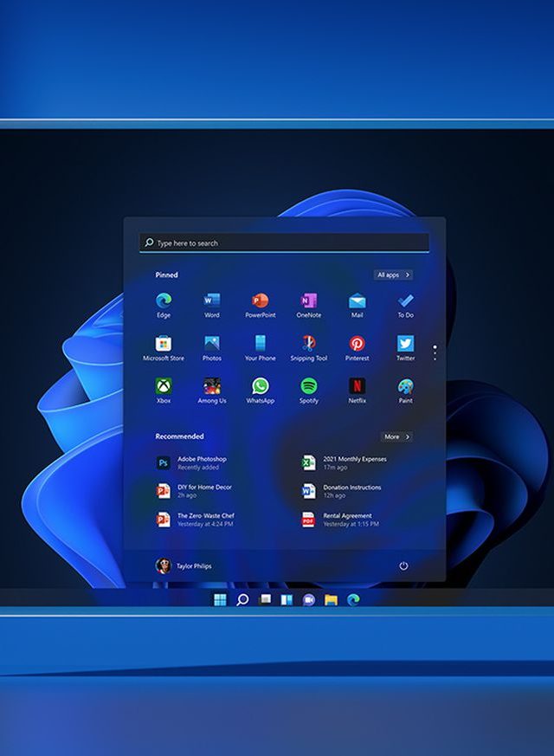The width and height of the screenshot is (554, 756).
Task: Launch the Snipping Tool
Action: 309,345
